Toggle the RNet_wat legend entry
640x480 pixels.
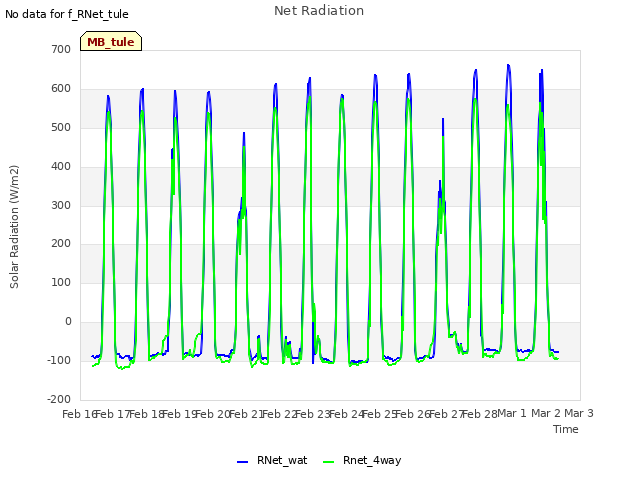pyautogui.click(x=272, y=460)
